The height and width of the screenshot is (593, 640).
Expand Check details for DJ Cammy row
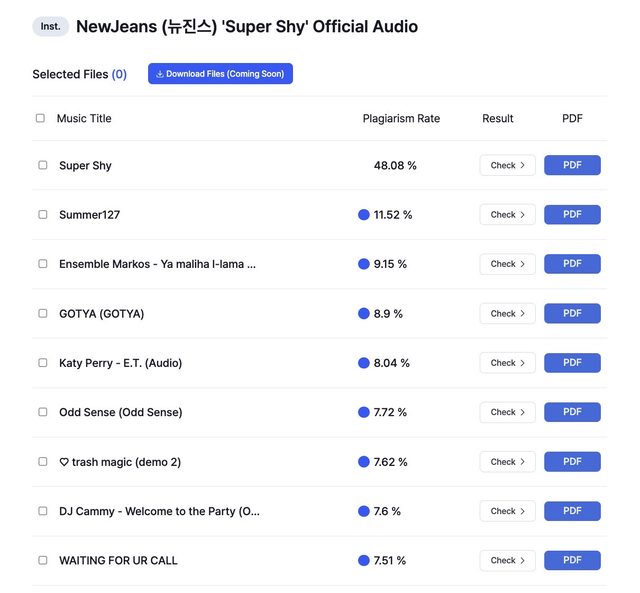[507, 511]
